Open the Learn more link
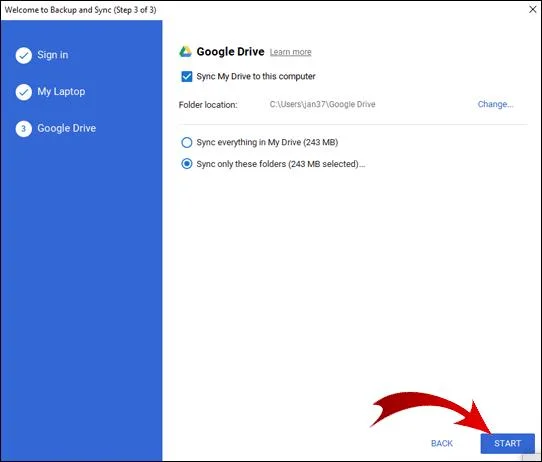The image size is (542, 462). (x=290, y=52)
